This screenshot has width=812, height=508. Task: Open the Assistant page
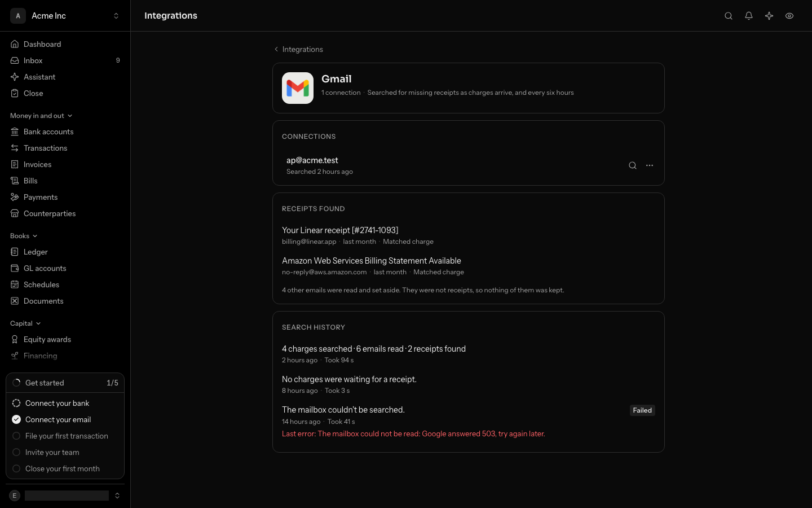pyautogui.click(x=65, y=77)
